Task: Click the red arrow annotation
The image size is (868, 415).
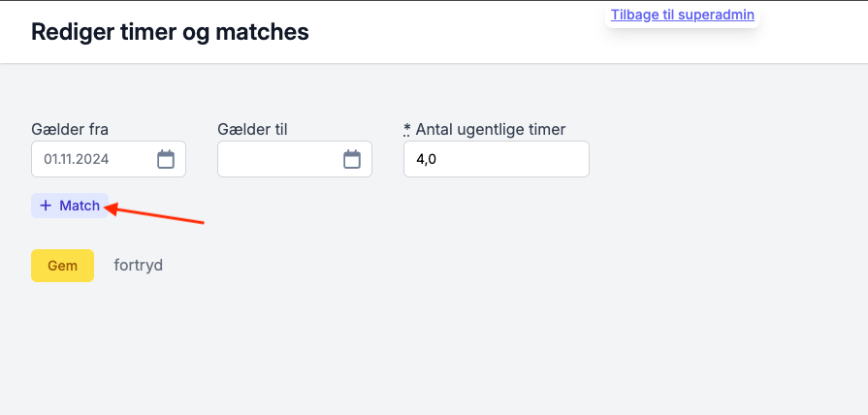Action: pos(155,214)
